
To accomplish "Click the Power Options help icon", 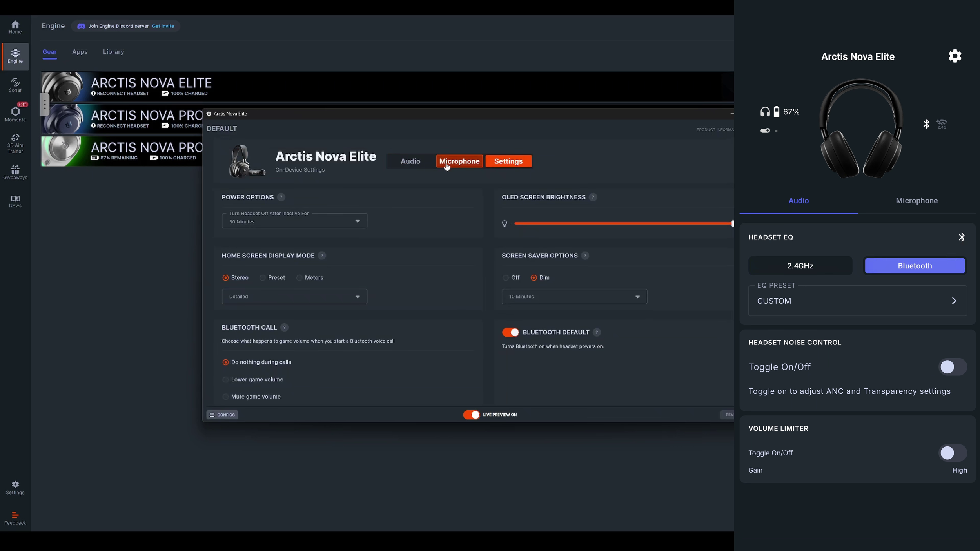I will pos(281,197).
